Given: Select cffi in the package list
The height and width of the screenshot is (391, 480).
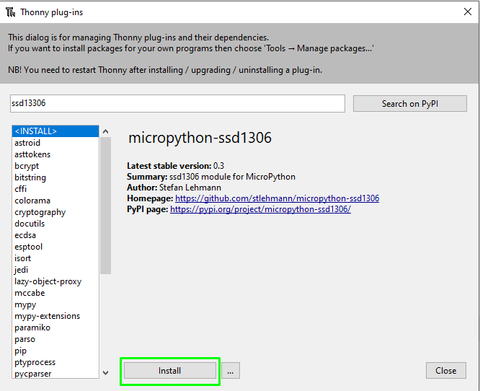Looking at the screenshot, I should pyautogui.click(x=55, y=189).
